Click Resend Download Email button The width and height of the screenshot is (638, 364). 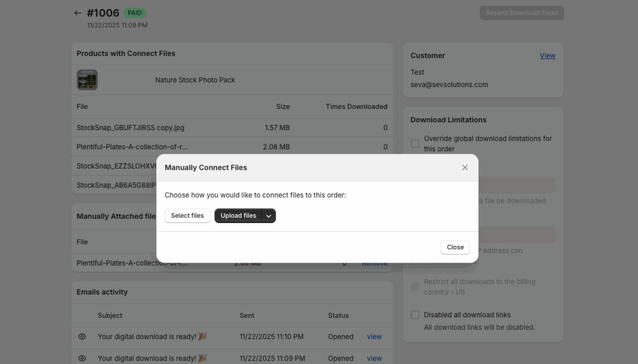tap(521, 13)
